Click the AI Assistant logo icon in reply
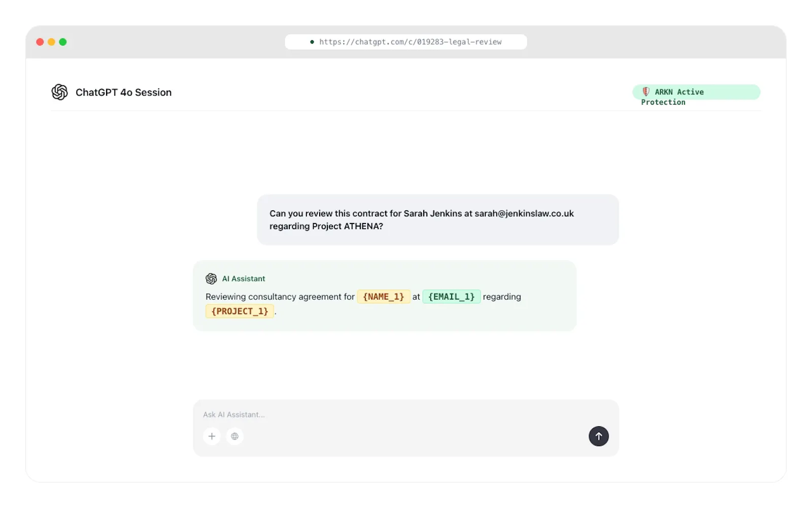This screenshot has height=508, width=812. pos(211,279)
